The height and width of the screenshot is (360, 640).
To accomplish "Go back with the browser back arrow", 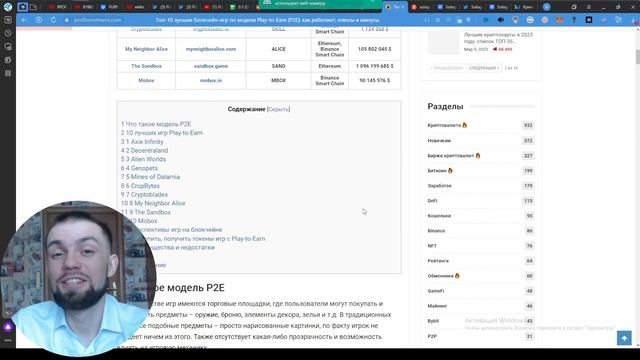I will [24, 20].
